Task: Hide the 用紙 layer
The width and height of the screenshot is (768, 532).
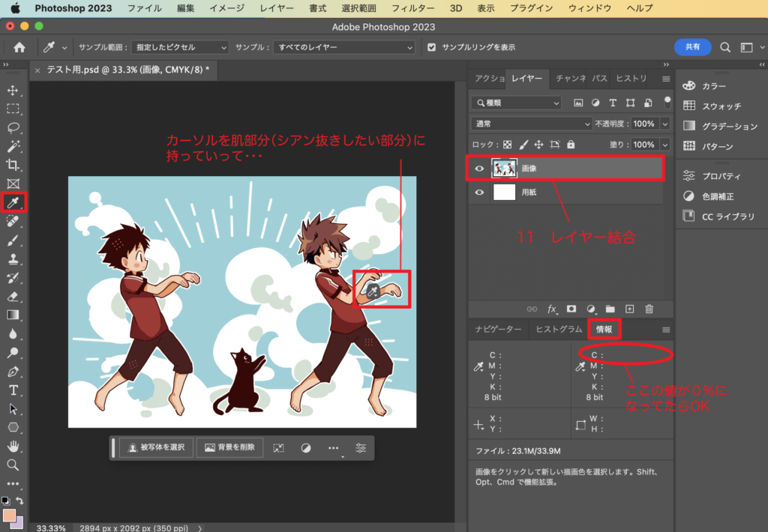Action: click(x=479, y=193)
